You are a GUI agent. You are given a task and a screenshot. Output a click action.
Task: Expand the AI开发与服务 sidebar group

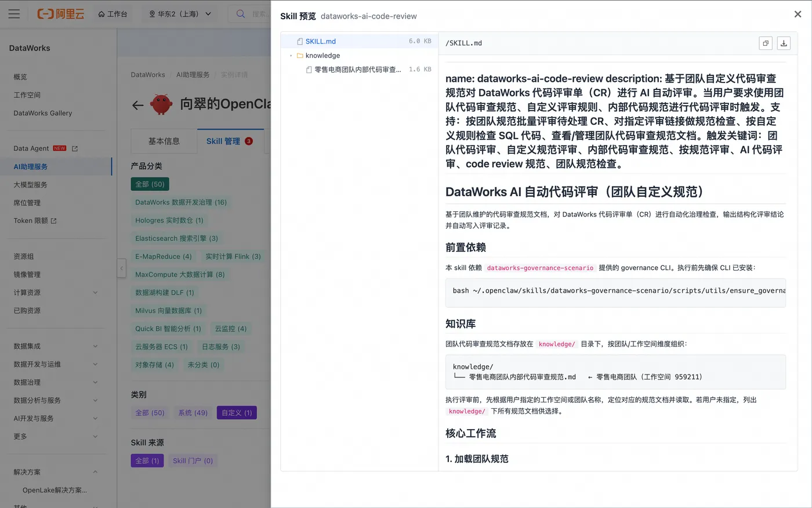click(x=95, y=419)
